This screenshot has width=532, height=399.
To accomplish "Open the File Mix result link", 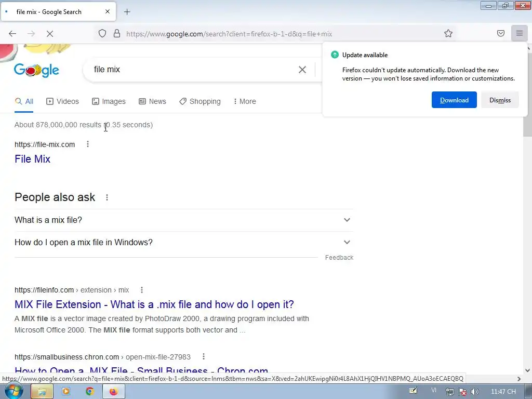I will pos(33,159).
